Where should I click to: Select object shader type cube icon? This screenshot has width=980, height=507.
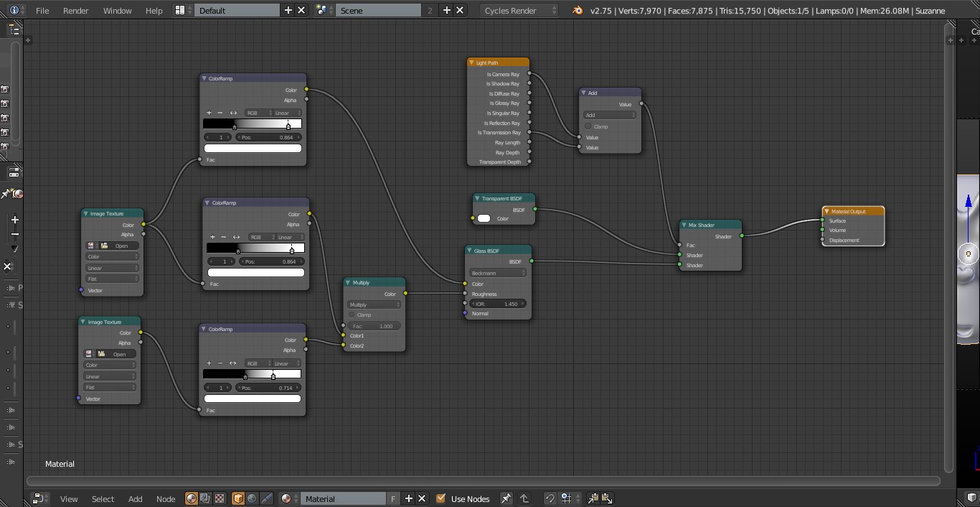pos(238,498)
